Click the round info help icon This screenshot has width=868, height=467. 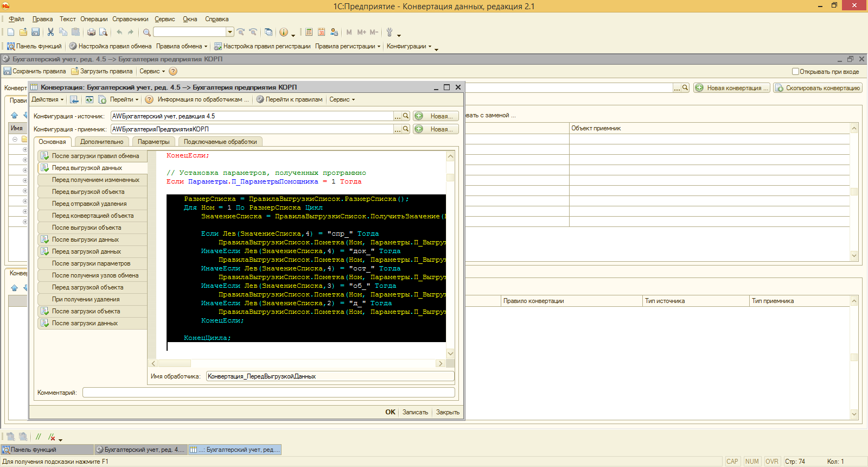coord(284,32)
